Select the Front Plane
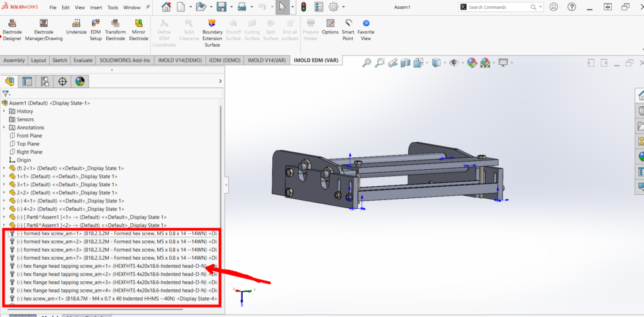Viewport: 644px width, 317px height. [29, 136]
